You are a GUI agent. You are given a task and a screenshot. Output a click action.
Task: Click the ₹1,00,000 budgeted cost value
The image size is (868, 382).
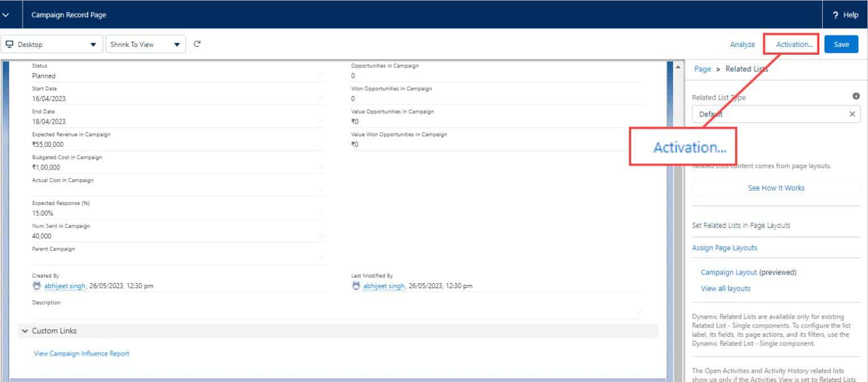click(x=46, y=167)
